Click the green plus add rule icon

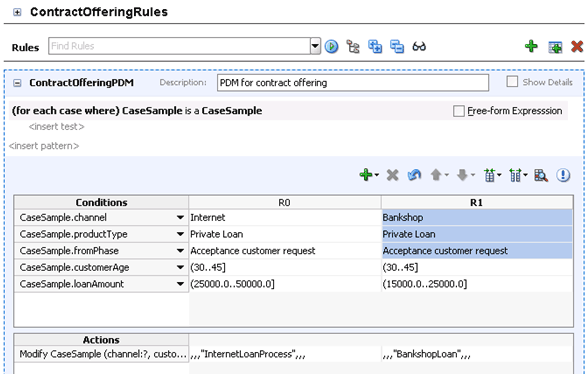point(531,46)
